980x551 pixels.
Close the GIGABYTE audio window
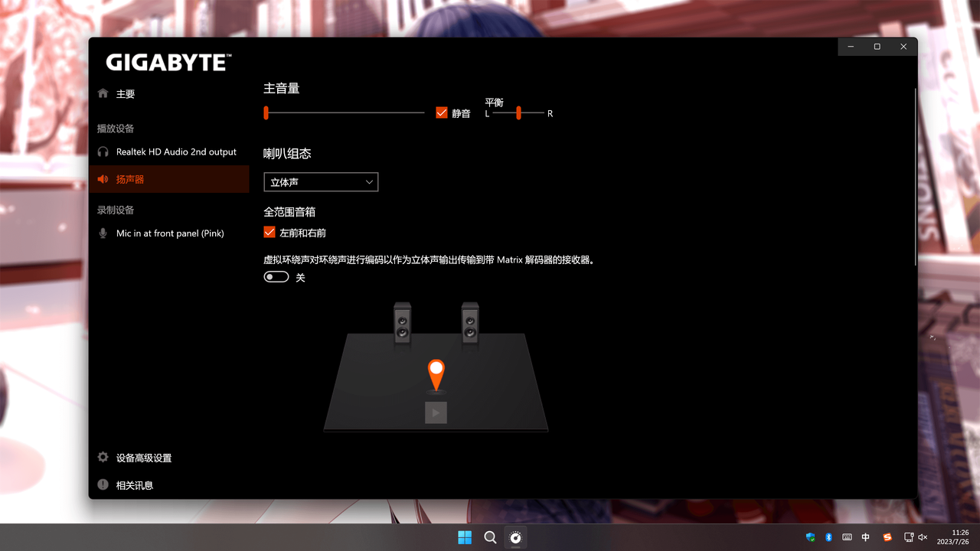(x=903, y=47)
